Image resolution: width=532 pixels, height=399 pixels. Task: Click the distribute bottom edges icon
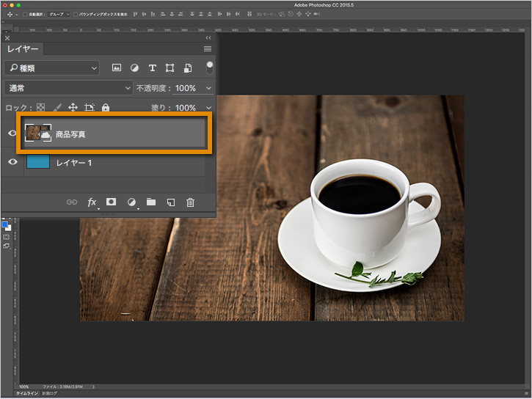tap(210, 14)
